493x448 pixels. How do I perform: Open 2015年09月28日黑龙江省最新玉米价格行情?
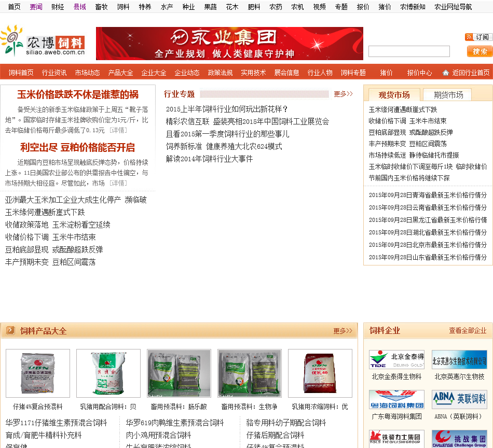(x=428, y=220)
